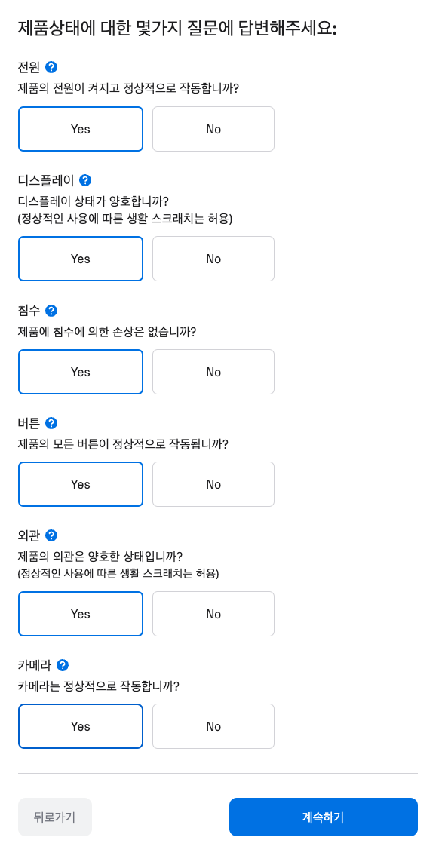Screen dimensions: 445x868
Task: Go back with the 뒤로가기 button
Action: coord(55,817)
